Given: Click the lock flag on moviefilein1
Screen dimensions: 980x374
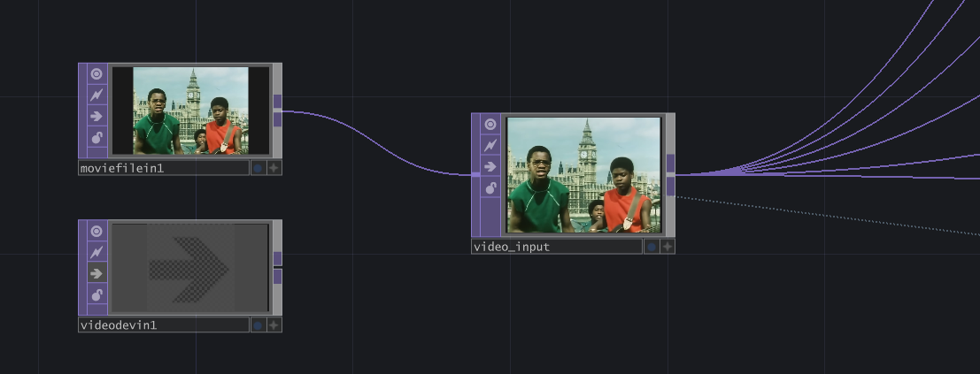Looking at the screenshot, I should [96, 137].
